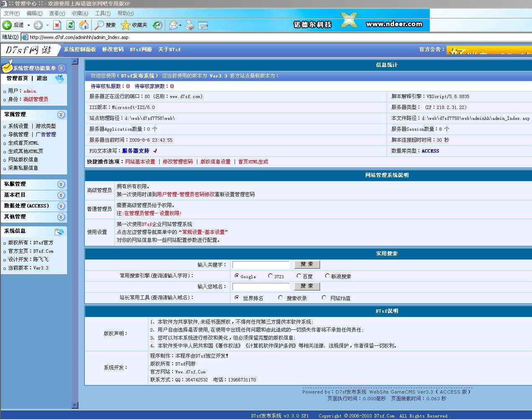The image size is (532, 420).
Task: Open 修改密码 in top navigation bar
Action: pos(113,49)
